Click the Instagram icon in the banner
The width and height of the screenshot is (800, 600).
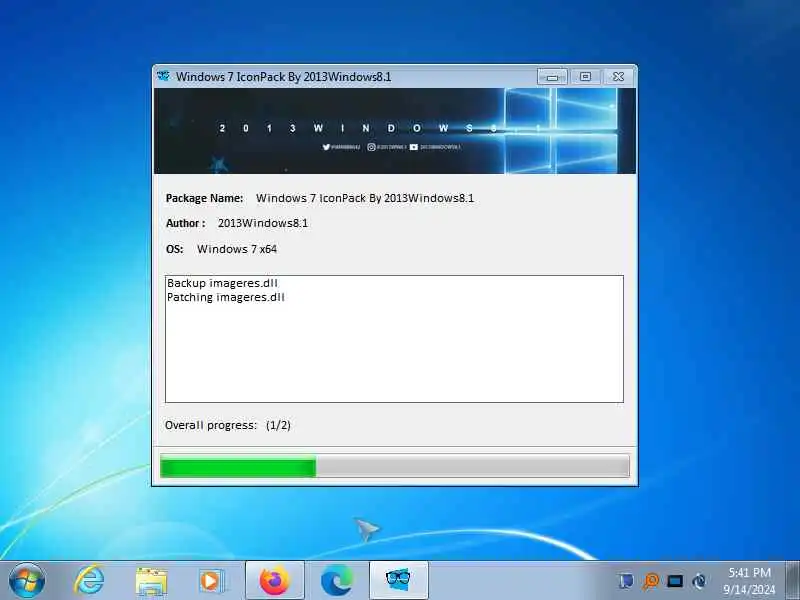tap(371, 147)
